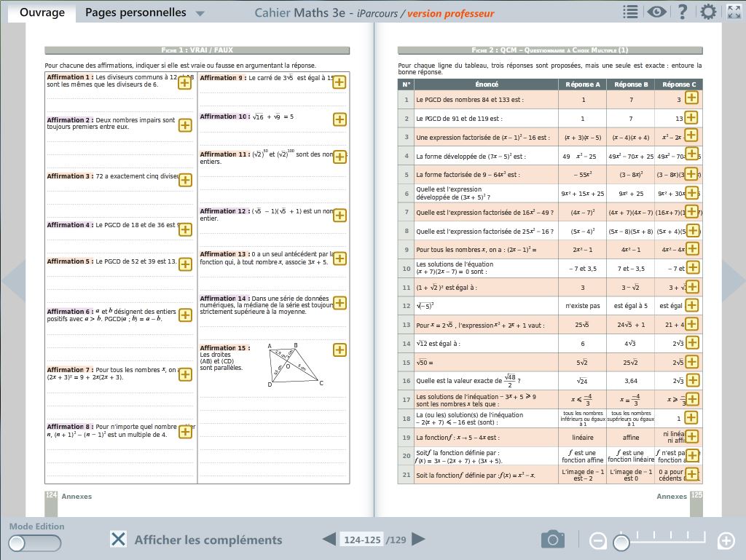The width and height of the screenshot is (746, 560).
Task: Turn to previous page with left edge arrow
Action: pyautogui.click(x=13, y=280)
